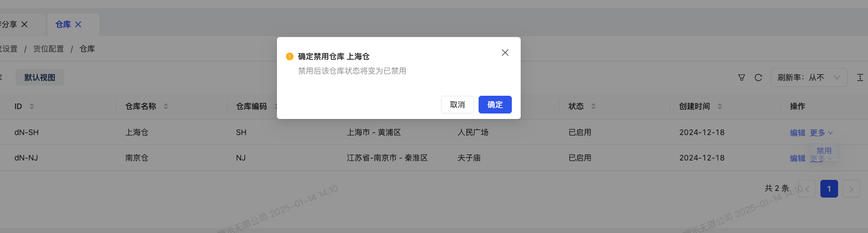This screenshot has width=868, height=233.
Task: Sort by the ID column
Action: [32, 106]
